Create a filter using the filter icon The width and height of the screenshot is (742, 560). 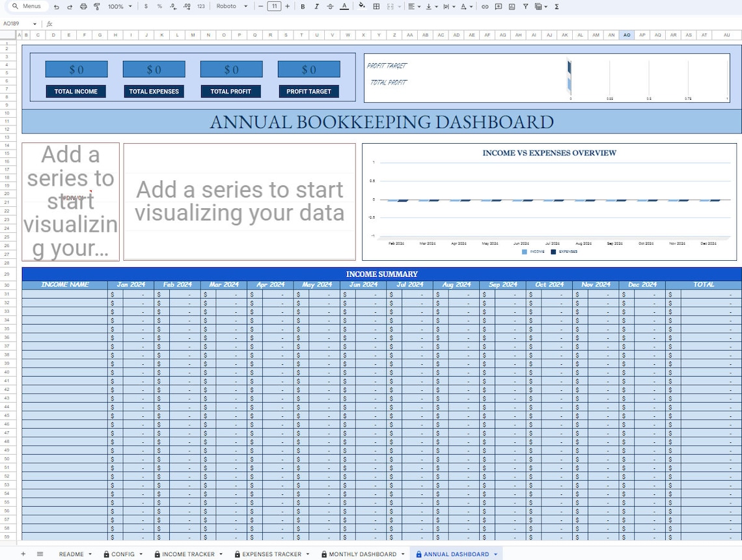525,6
